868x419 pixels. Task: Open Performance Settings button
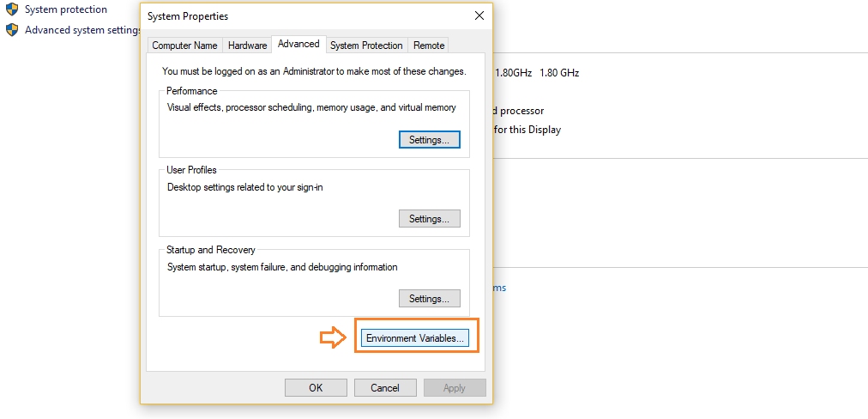coord(429,139)
